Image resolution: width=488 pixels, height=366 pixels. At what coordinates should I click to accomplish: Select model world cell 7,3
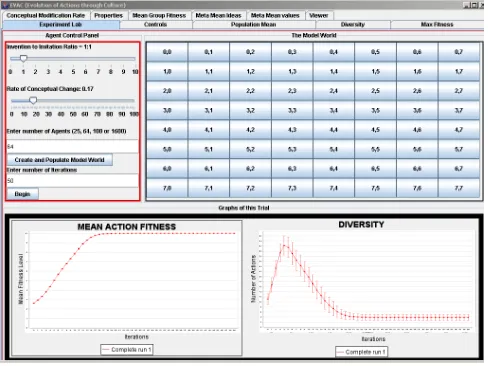click(x=292, y=188)
